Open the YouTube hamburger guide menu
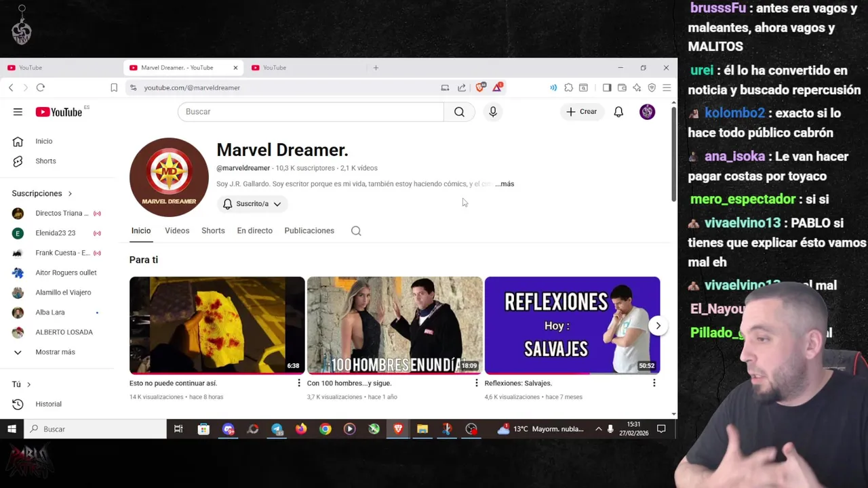Screen dimensions: 868x488 tap(18, 112)
